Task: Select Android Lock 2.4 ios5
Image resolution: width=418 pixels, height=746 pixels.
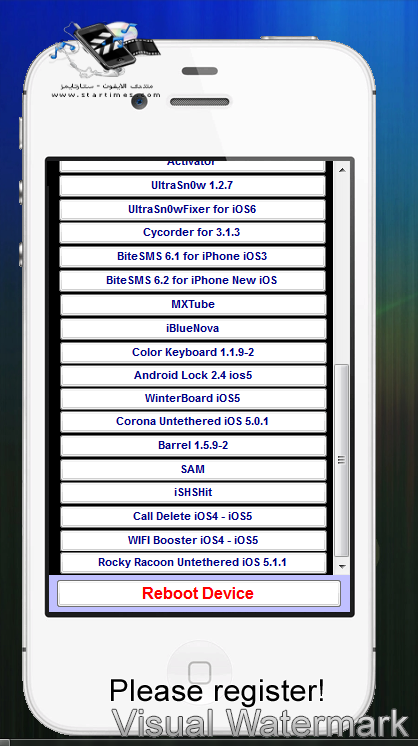Action: (193, 375)
